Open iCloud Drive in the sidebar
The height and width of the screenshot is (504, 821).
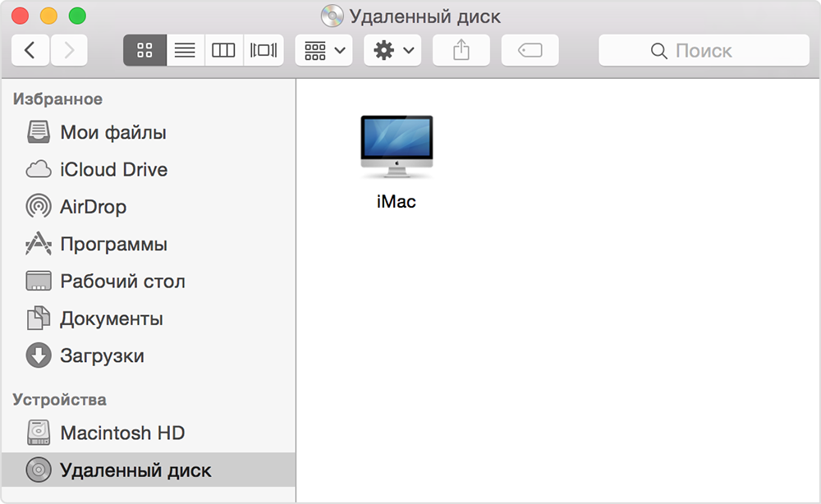coord(113,170)
